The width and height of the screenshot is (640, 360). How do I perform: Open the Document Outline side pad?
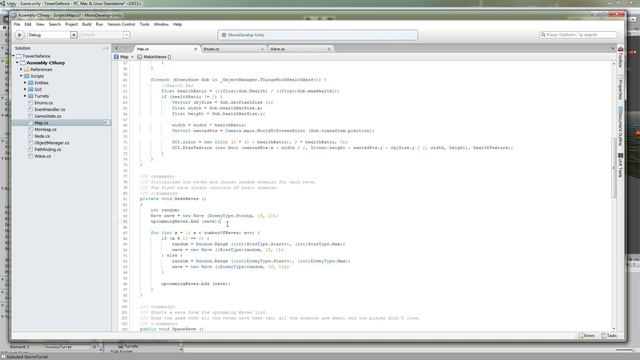[x=620, y=126]
